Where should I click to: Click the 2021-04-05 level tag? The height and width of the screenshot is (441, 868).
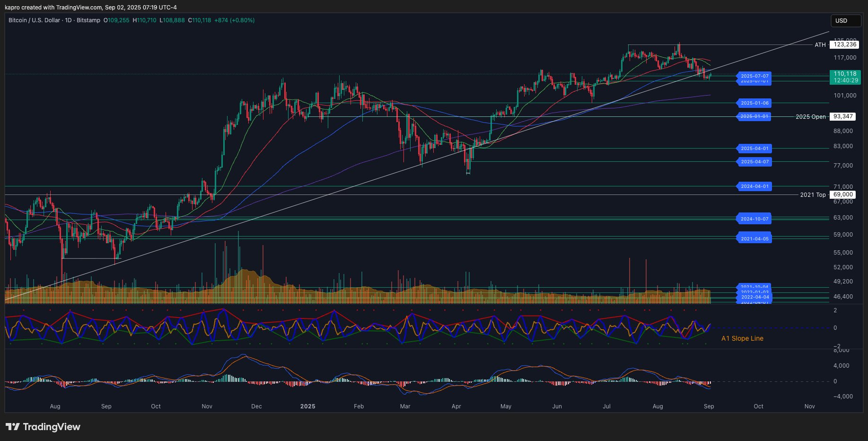(754, 239)
